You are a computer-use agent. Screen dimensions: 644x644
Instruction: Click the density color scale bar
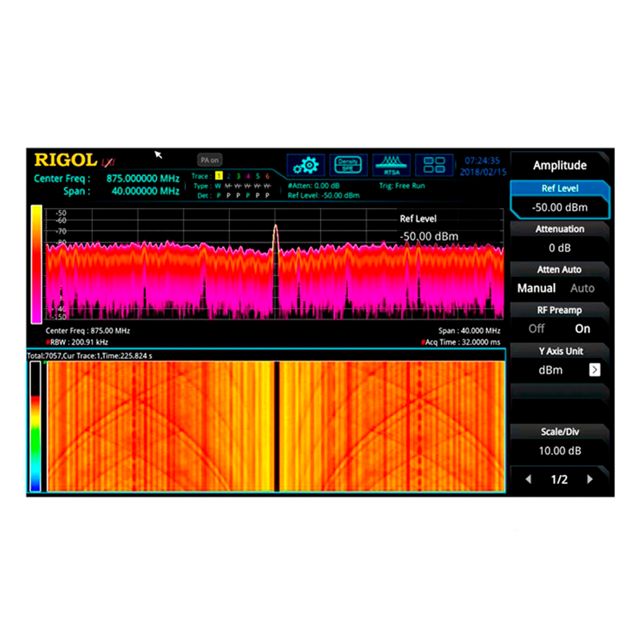(36, 264)
